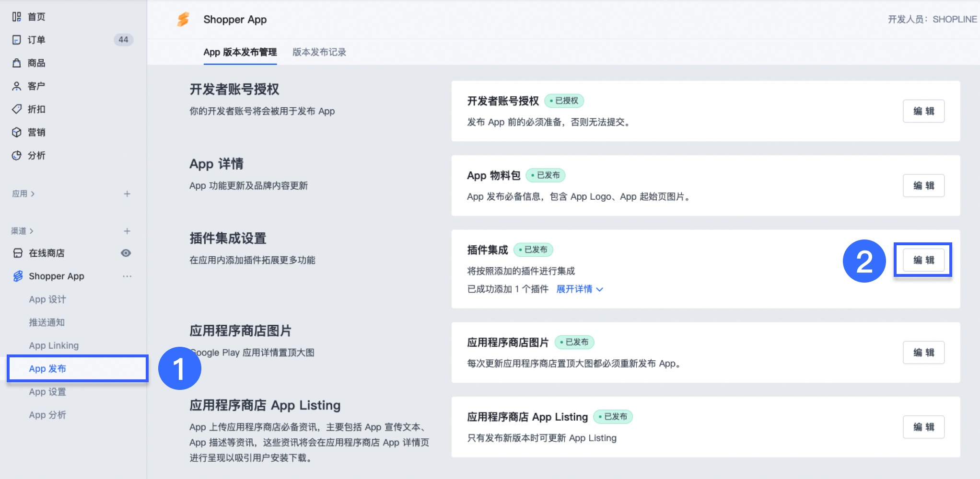The image size is (980, 479).
Task: Click the 插件集成设置 section heading
Action: pos(228,238)
